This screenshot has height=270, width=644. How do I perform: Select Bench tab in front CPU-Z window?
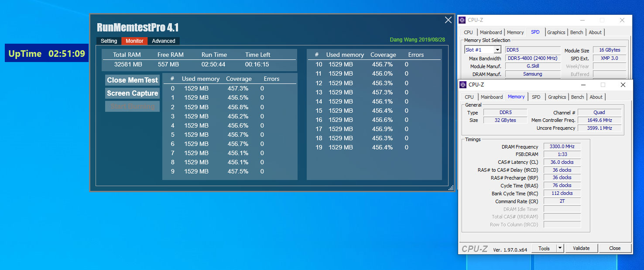pos(577,97)
